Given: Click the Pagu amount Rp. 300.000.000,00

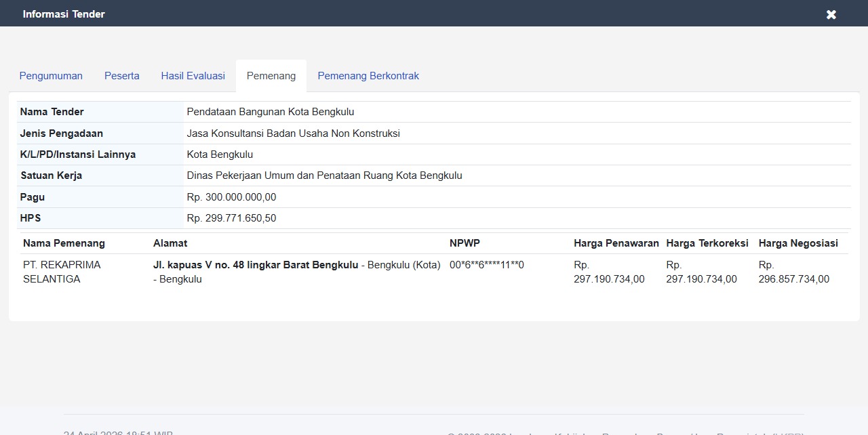Looking at the screenshot, I should 231,197.
